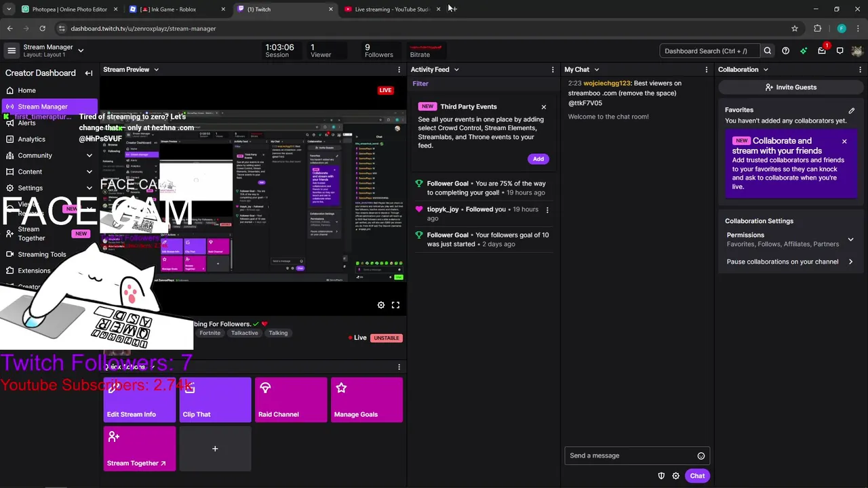868x488 pixels.
Task: Click the UNSTABLE stream health badge
Action: click(386, 338)
